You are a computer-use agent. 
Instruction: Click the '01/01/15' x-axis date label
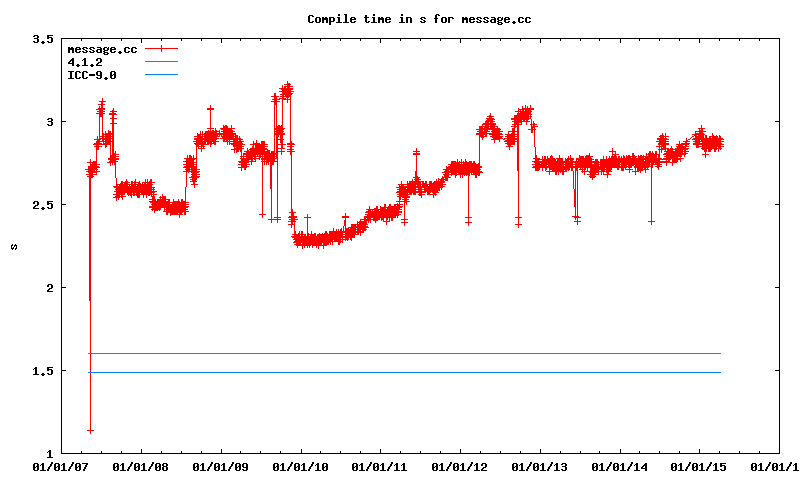(699, 466)
